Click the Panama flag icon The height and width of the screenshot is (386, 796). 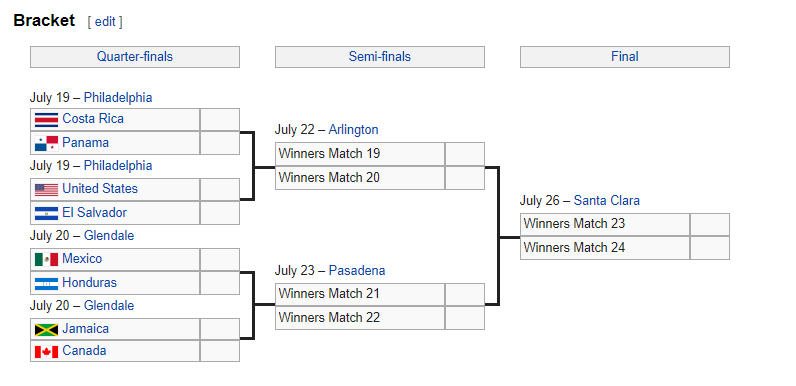pos(46,143)
